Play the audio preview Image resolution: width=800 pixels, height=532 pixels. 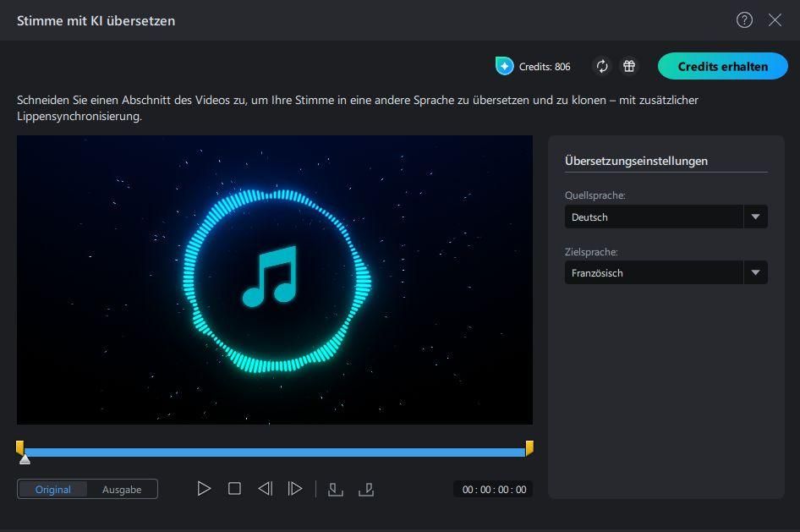[204, 489]
